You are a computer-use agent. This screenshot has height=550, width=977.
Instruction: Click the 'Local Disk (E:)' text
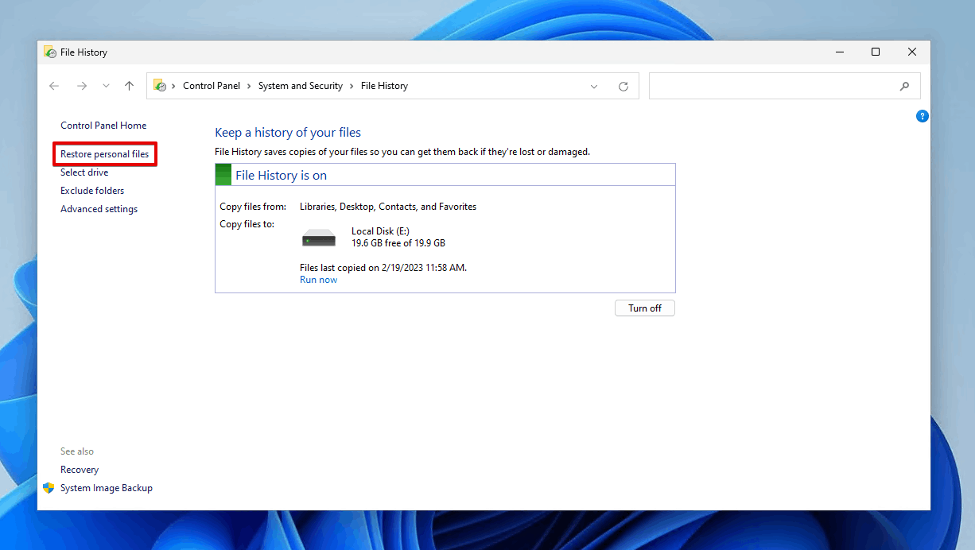pyautogui.click(x=380, y=231)
